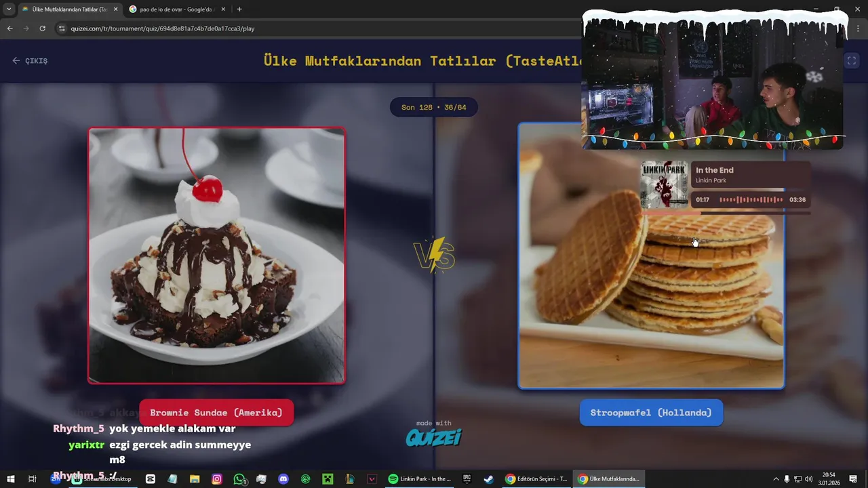Exit the quiz via ÇIKIŞ
The width and height of the screenshot is (868, 488).
(30, 60)
